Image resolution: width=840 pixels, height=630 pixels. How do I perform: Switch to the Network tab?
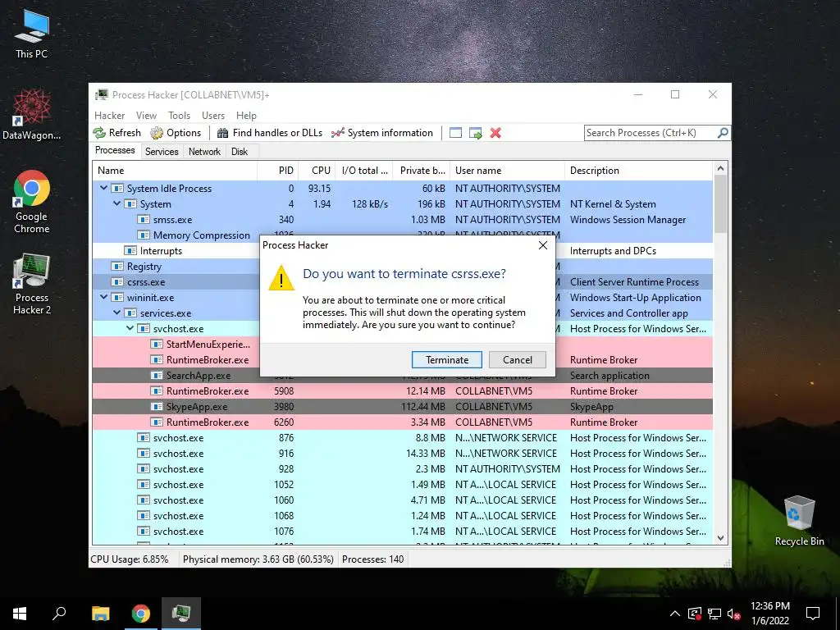tap(204, 152)
